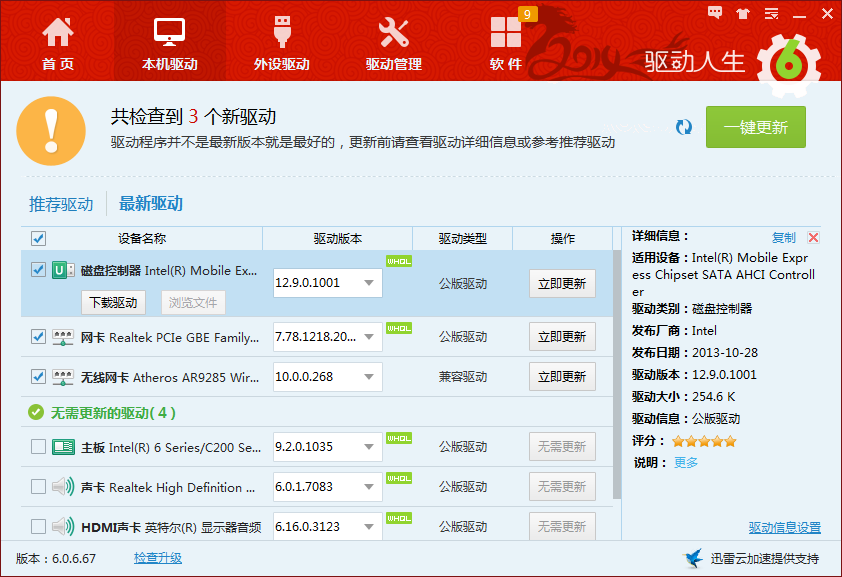Uncheck the 磁盘控制器 Intel driver checkbox
This screenshot has width=842, height=577.
click(38, 269)
